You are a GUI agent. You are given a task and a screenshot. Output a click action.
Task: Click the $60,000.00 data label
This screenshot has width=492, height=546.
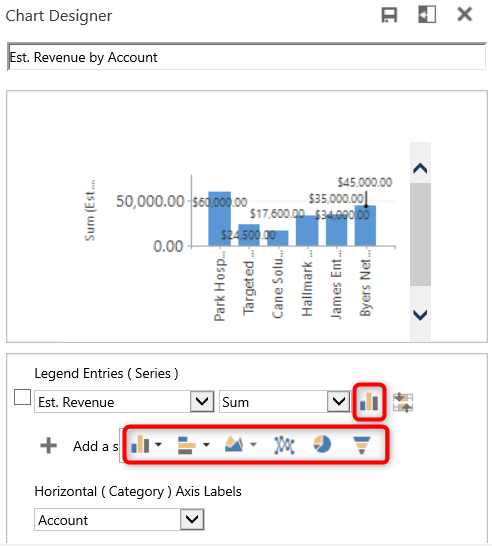[220, 202]
